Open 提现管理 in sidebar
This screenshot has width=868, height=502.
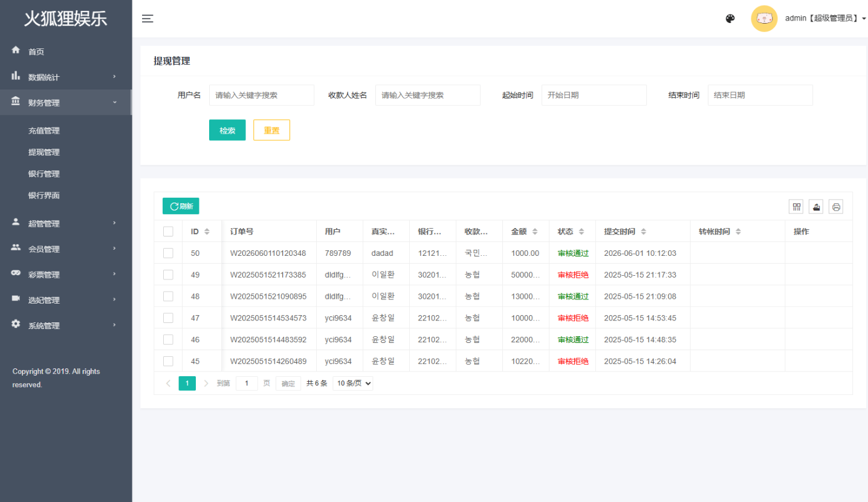[44, 152]
